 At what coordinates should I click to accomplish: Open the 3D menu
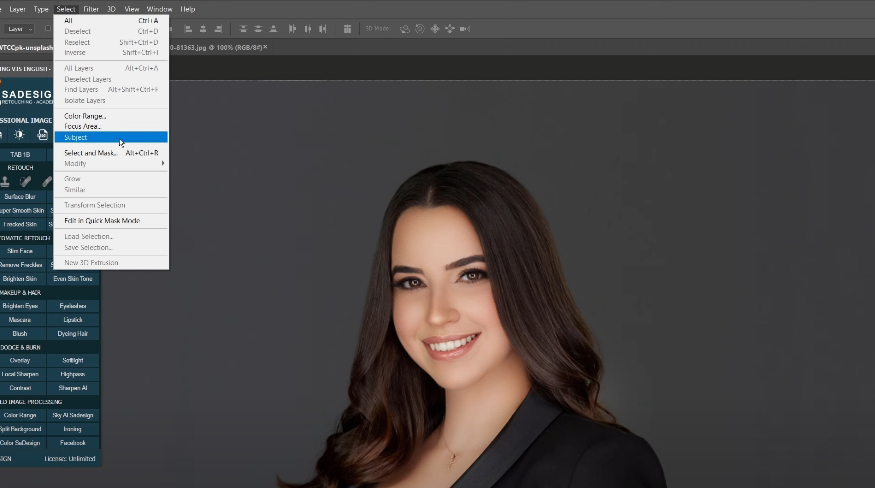pos(111,9)
